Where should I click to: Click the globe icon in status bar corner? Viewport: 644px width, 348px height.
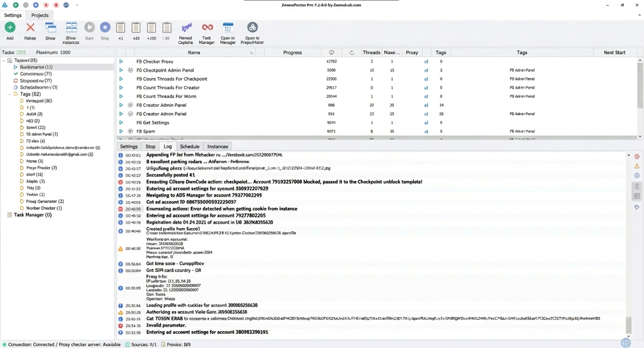626,342
